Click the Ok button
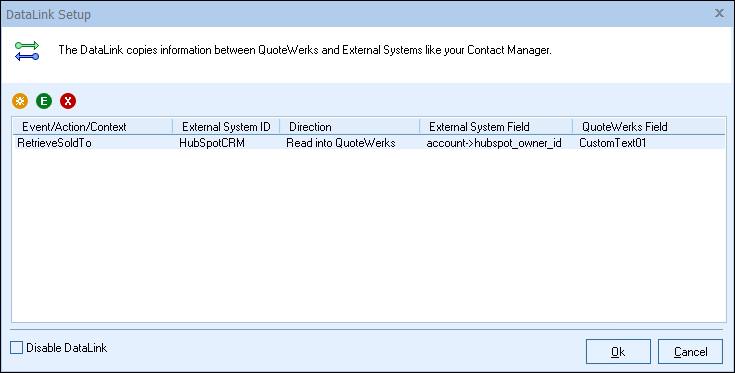735x373 pixels. pos(618,351)
